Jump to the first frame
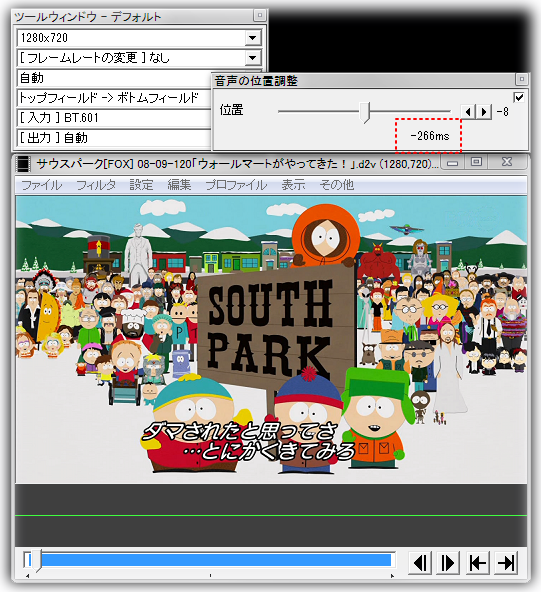Viewport: 541px width, 592px height. (477, 563)
